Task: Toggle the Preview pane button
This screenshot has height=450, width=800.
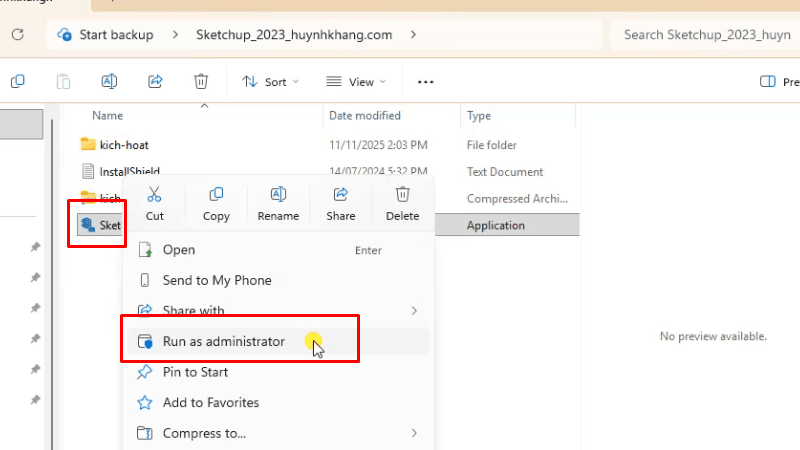Action: 779,82
